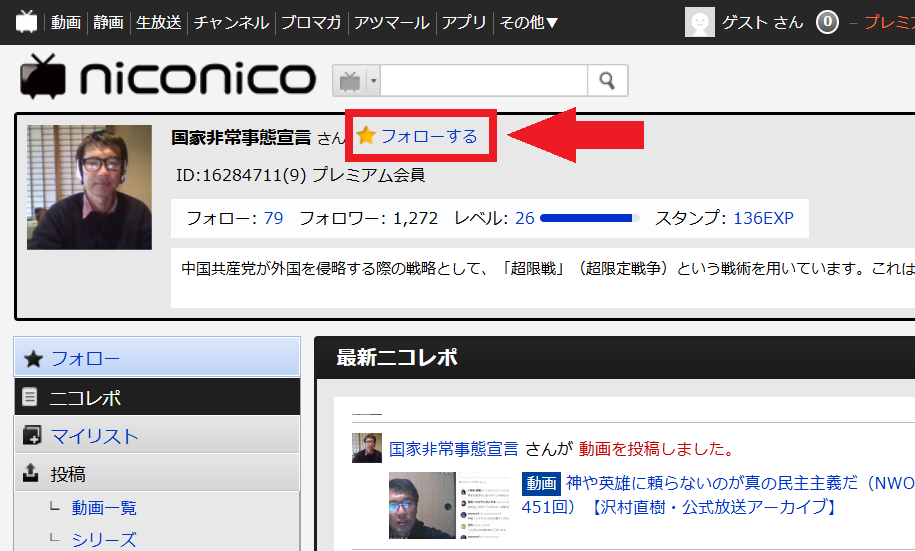Click the niconico TV icon in top bar
Screen dimensions: 915x551
(x=26, y=22)
